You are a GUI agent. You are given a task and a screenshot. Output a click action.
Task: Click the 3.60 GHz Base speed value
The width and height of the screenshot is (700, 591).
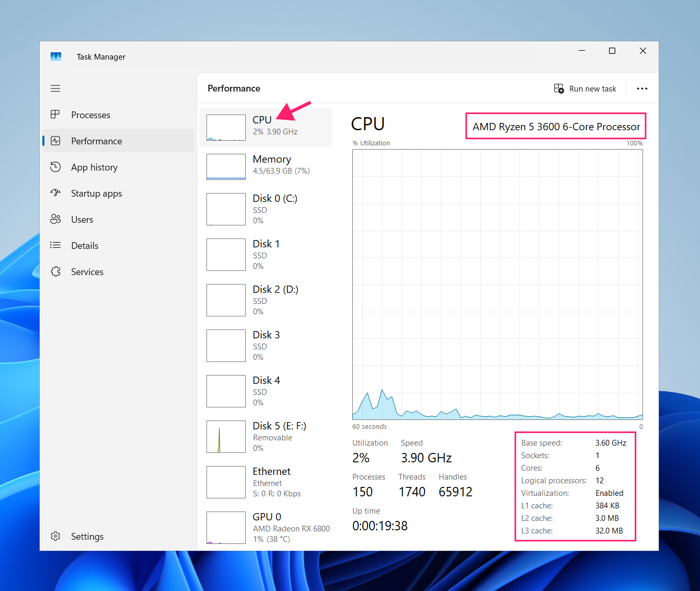click(611, 443)
